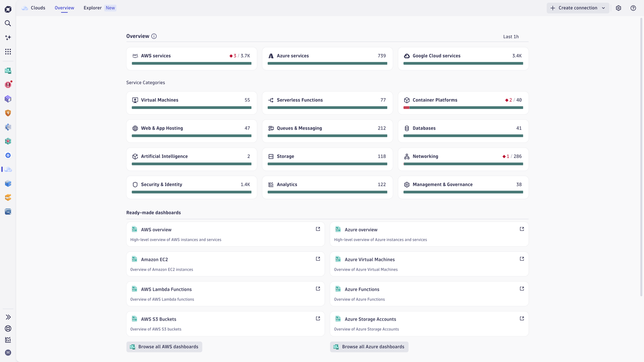This screenshot has height=362, width=644.
Task: Open the bar chart icon above the avatar
Action: point(8,340)
